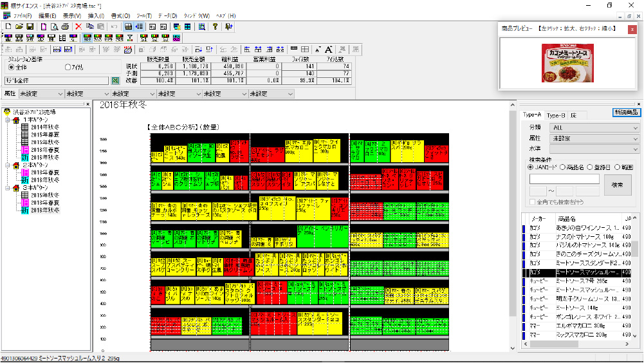The image size is (644, 363).
Task: Collapse the 1本パターン tree node
Action: point(7,120)
